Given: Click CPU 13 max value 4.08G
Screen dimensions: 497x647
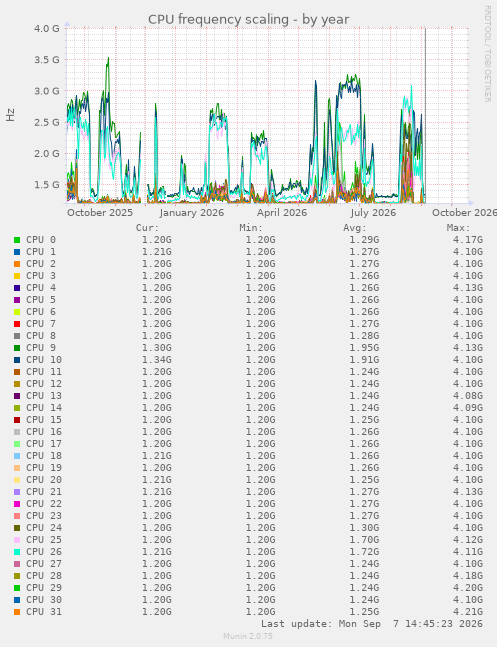Looking at the screenshot, I should (468, 396).
